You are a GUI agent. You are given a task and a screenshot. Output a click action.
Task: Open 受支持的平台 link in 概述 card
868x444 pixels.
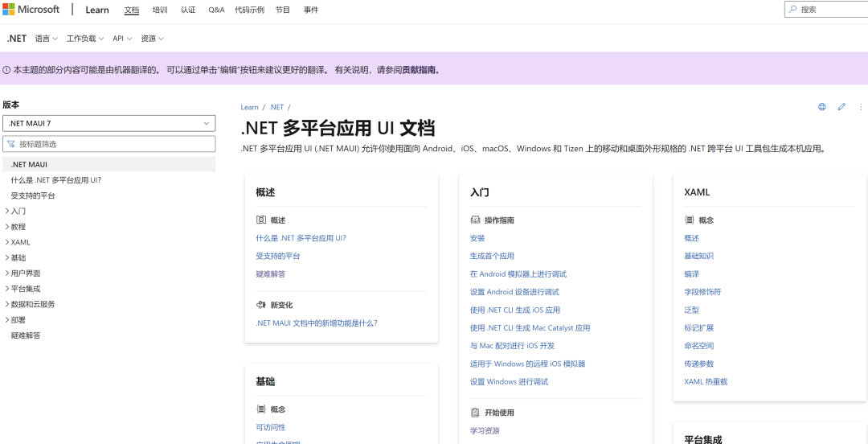tap(278, 256)
